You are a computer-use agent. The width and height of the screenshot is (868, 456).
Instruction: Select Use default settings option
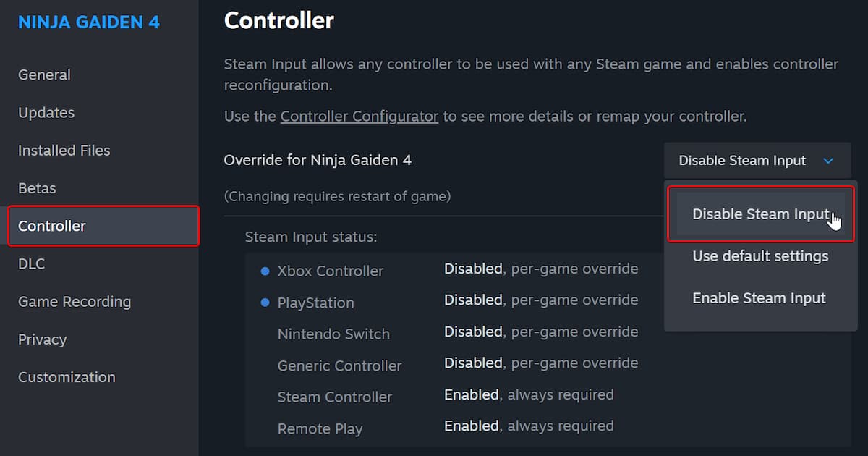point(760,256)
